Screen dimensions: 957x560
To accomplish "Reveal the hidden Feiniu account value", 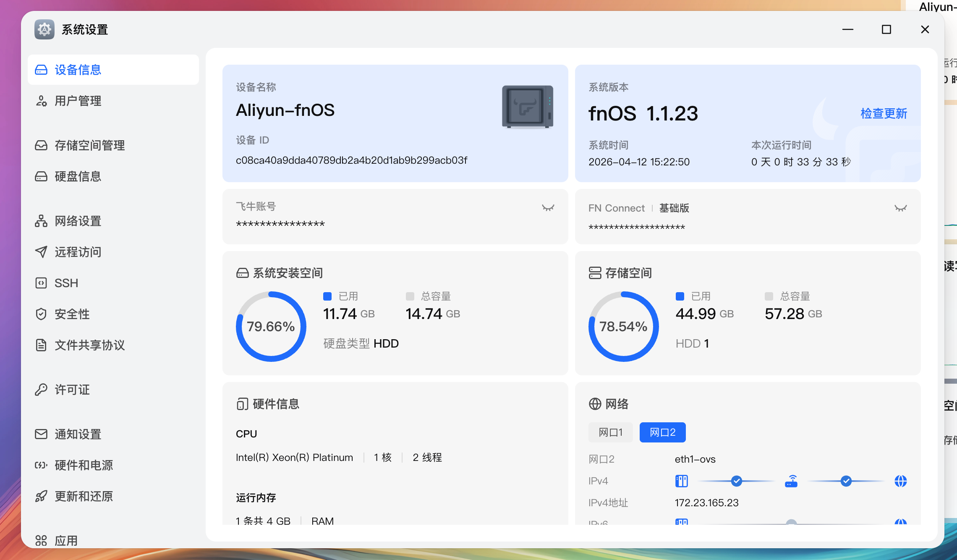I will 548,208.
